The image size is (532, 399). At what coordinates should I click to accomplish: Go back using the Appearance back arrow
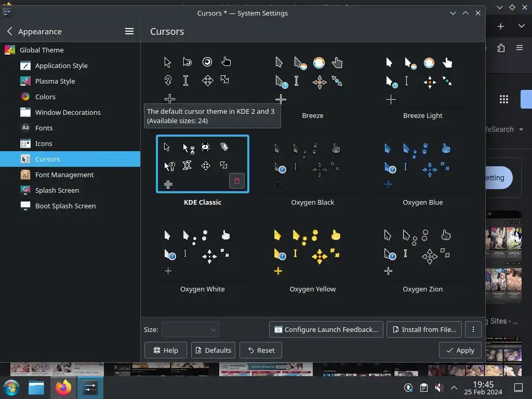pyautogui.click(x=9, y=31)
